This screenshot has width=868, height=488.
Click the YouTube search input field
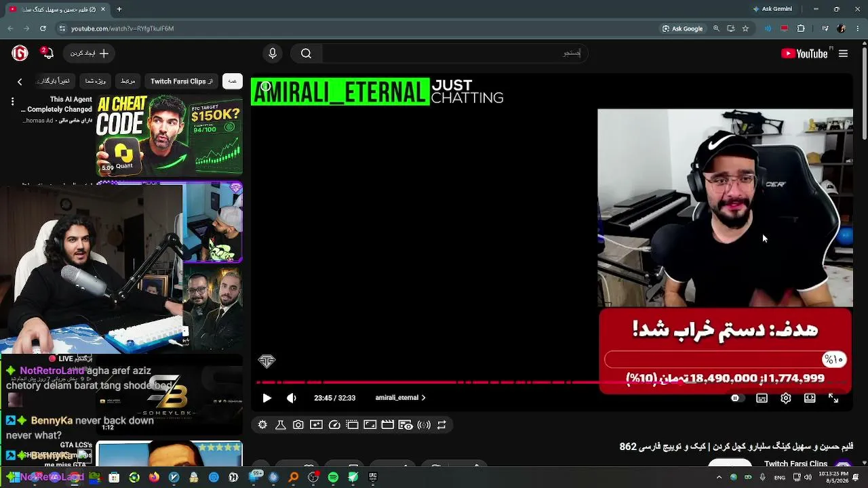pyautogui.click(x=454, y=54)
